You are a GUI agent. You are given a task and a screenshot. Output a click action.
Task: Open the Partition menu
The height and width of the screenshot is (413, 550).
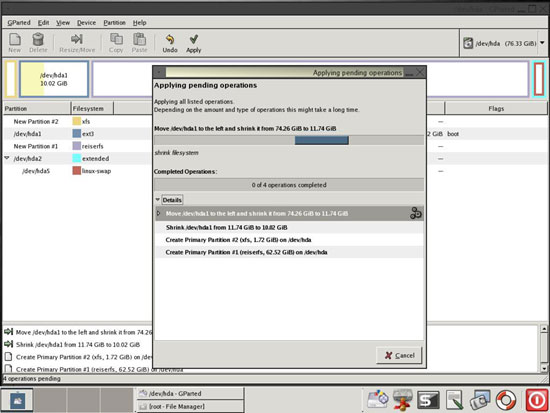click(114, 23)
